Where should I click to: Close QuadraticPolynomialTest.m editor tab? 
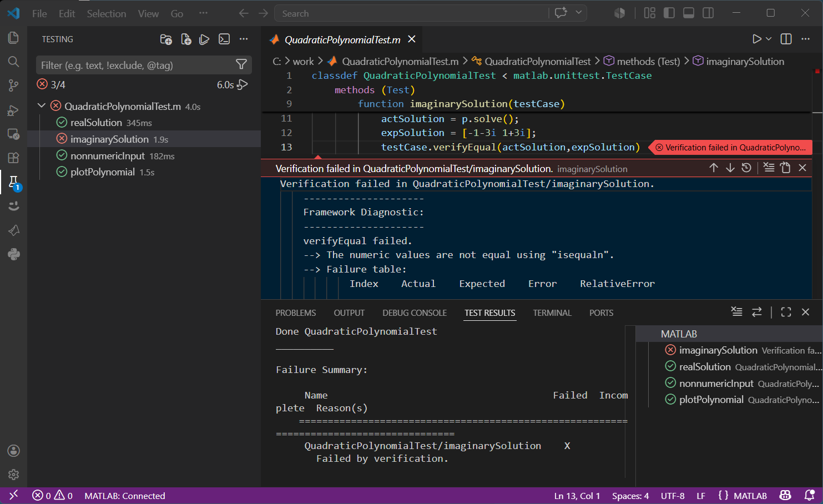pos(412,39)
